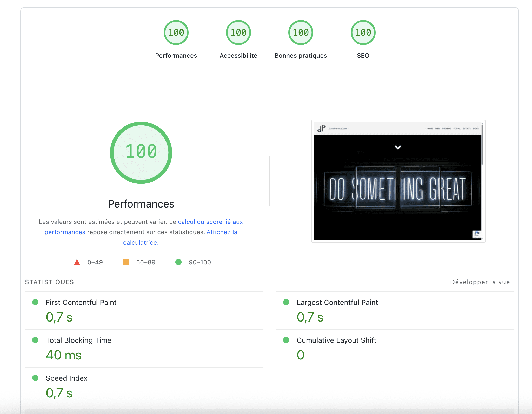532x414 pixels.
Task: Open the Performances category label at top
Action: 176,56
